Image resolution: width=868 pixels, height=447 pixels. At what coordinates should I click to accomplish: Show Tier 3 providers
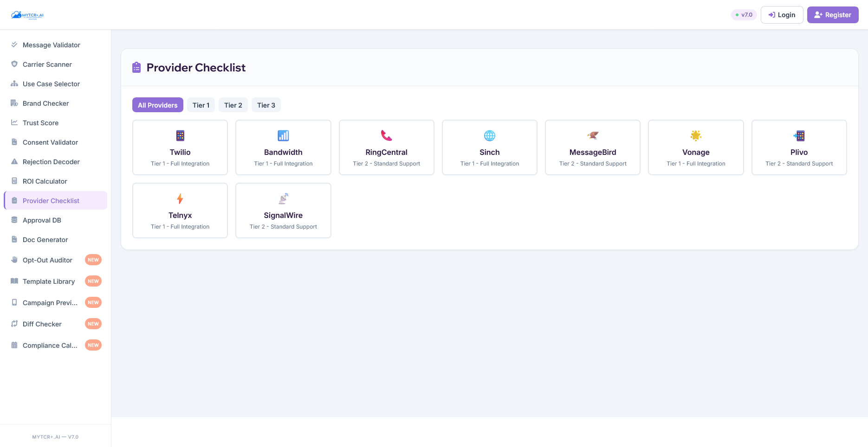(x=266, y=105)
